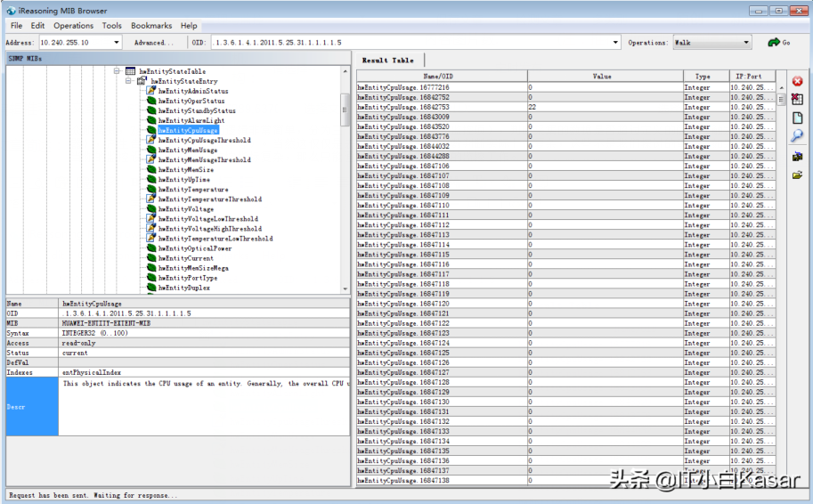
Task: Click the result table scrollbar thumb
Action: point(781,100)
